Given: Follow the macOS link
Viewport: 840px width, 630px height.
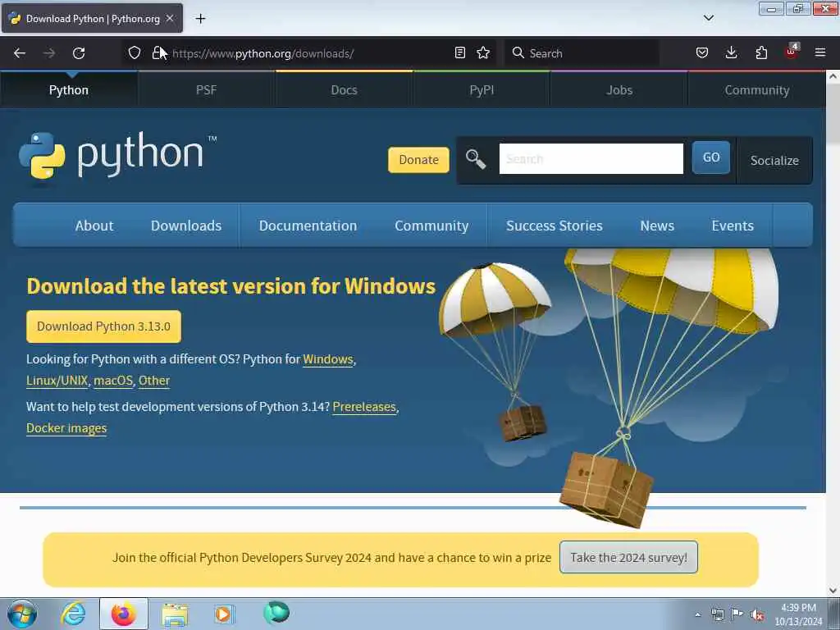Looking at the screenshot, I should [113, 381].
